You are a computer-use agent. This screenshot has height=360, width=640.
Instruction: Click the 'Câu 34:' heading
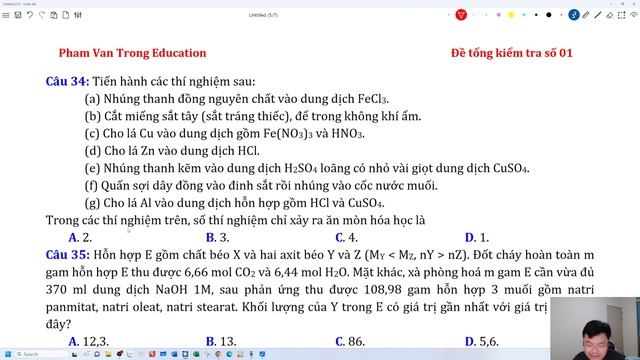(67, 81)
